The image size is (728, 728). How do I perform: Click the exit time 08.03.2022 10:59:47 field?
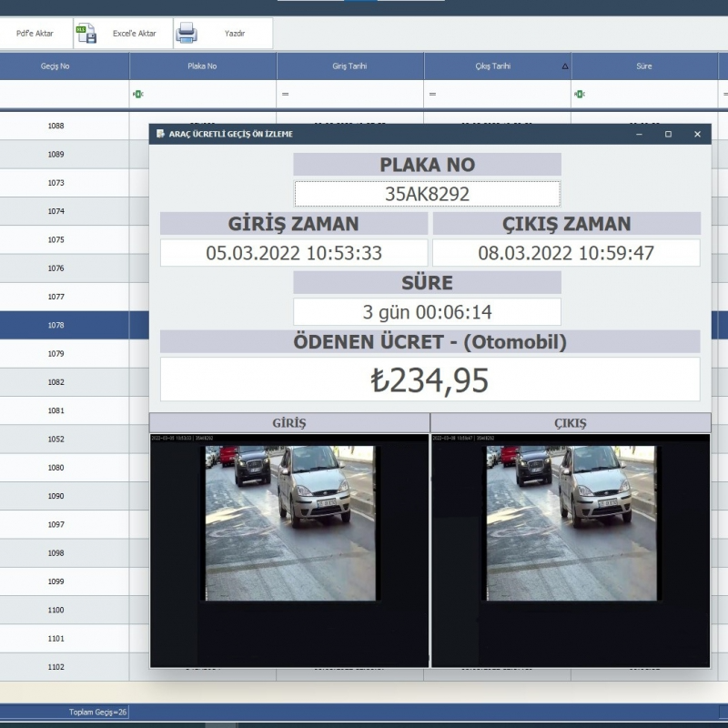pos(566,253)
